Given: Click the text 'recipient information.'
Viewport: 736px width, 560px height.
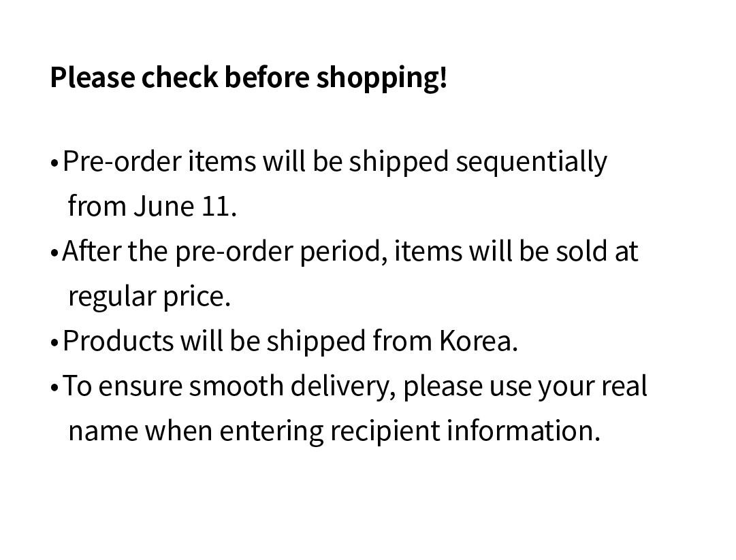Looking at the screenshot, I should (x=465, y=431).
